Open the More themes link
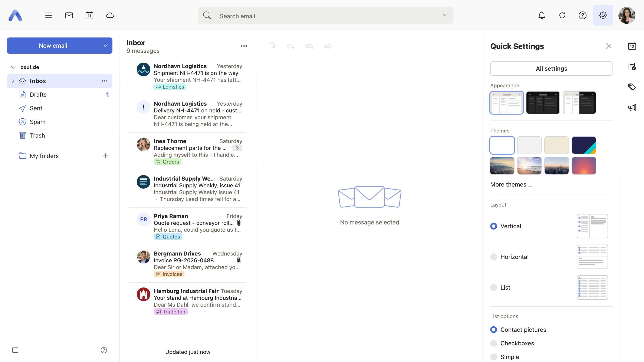Image resolution: width=644 pixels, height=362 pixels. pyautogui.click(x=511, y=184)
